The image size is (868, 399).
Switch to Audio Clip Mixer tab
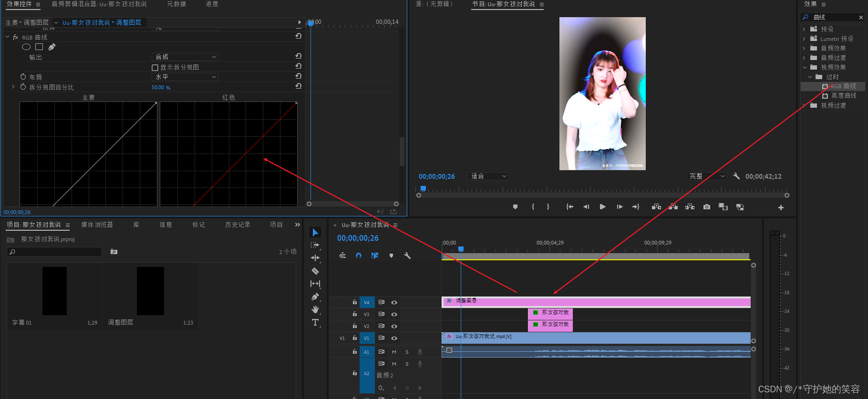99,4
